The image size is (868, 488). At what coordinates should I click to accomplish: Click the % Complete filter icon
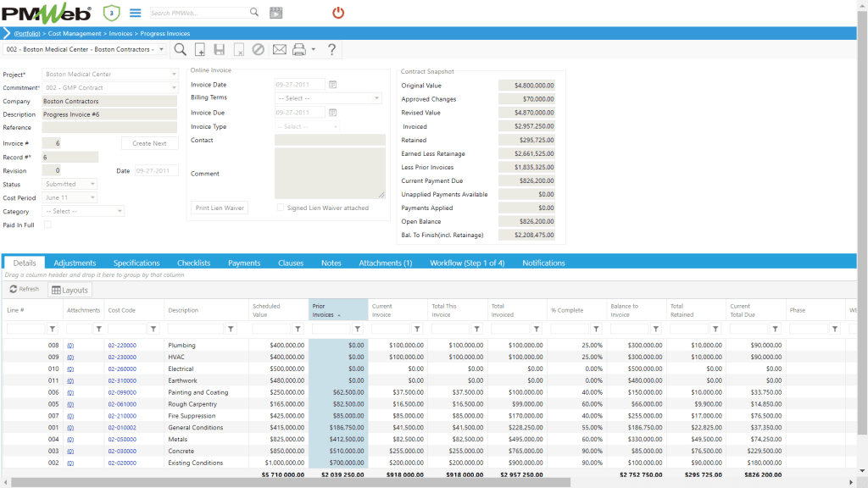click(x=596, y=330)
